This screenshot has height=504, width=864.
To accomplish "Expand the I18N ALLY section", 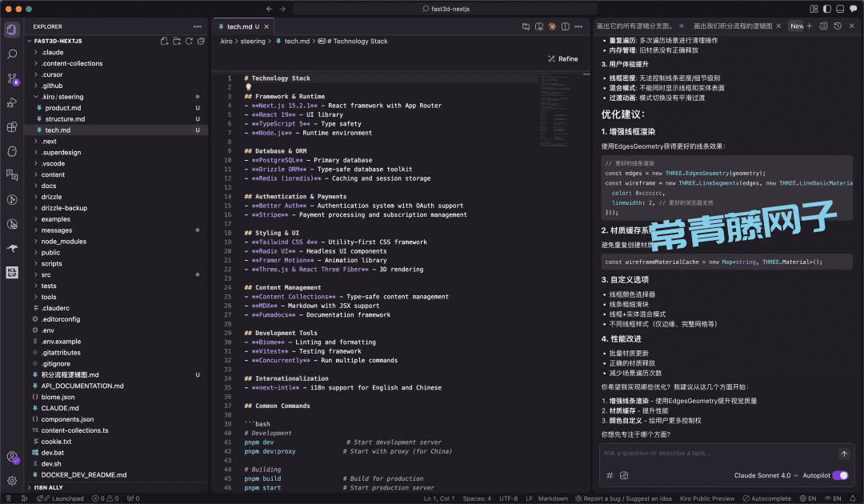I will tap(116, 487).
